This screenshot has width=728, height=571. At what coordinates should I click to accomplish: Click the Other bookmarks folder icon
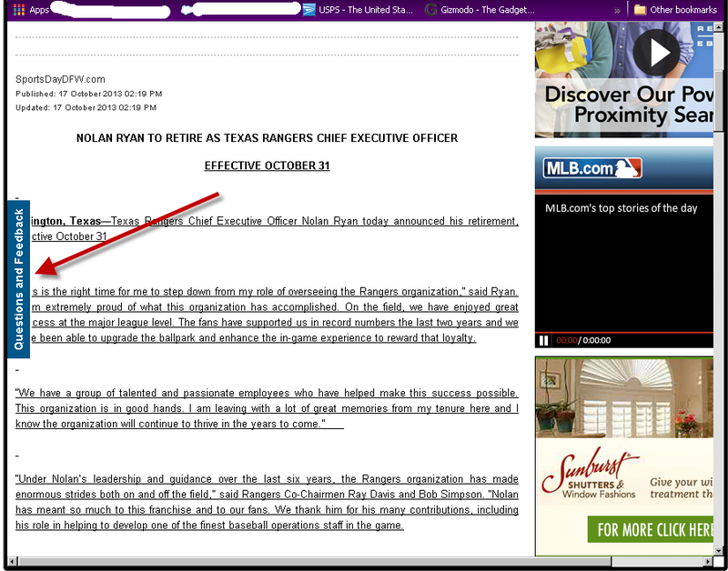641,10
